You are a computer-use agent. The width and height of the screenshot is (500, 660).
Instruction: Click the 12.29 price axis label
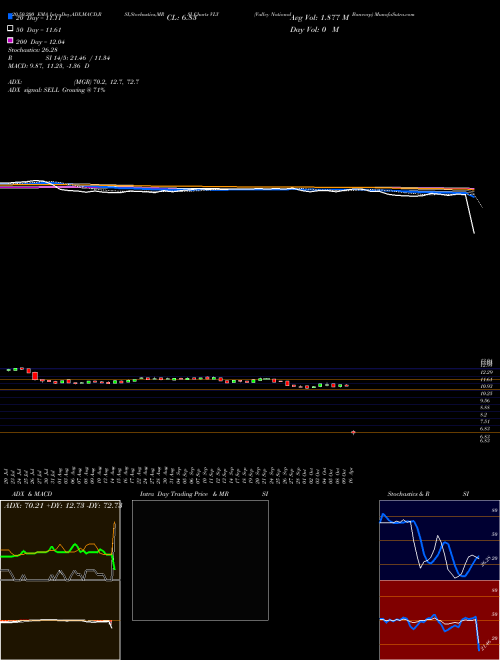486,373
